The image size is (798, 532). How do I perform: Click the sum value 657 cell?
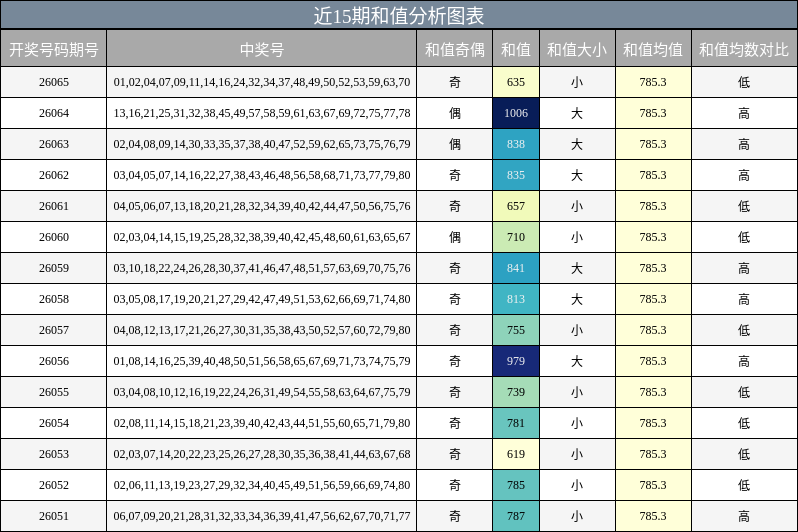pos(516,206)
